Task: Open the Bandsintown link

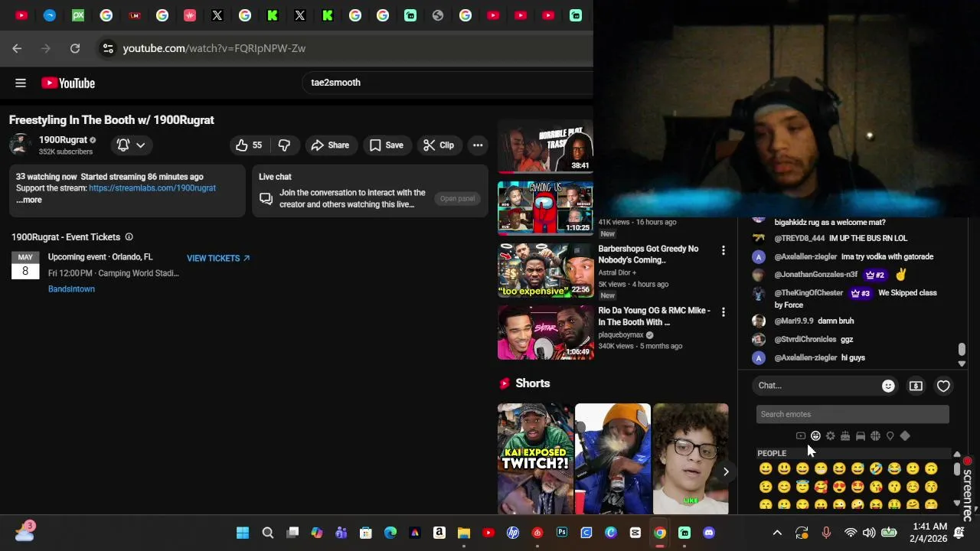Action: 71,289
